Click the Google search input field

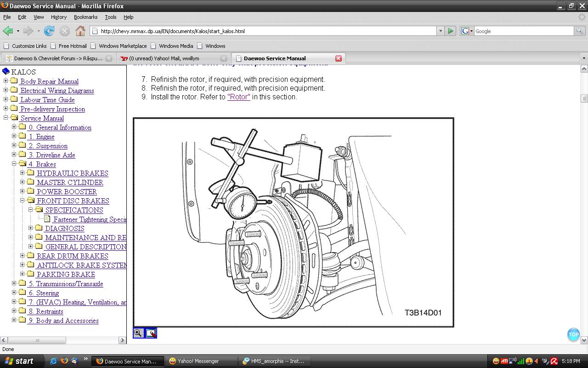(x=523, y=31)
